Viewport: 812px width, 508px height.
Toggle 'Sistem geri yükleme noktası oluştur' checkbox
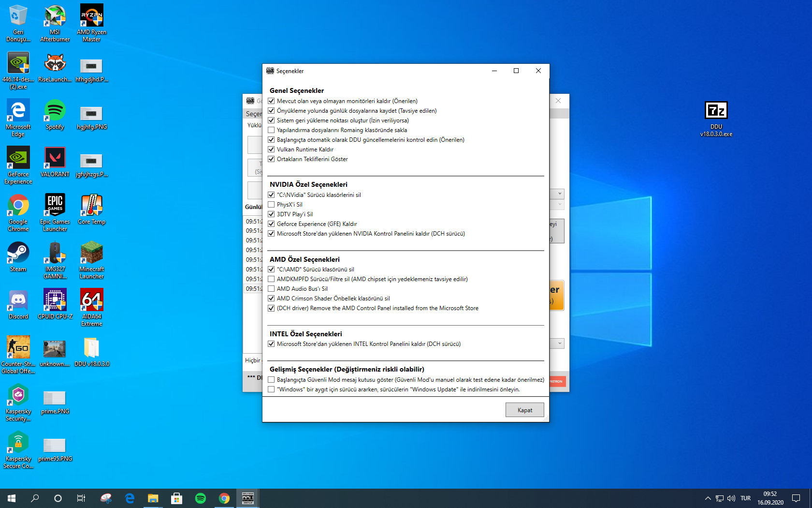pos(271,120)
